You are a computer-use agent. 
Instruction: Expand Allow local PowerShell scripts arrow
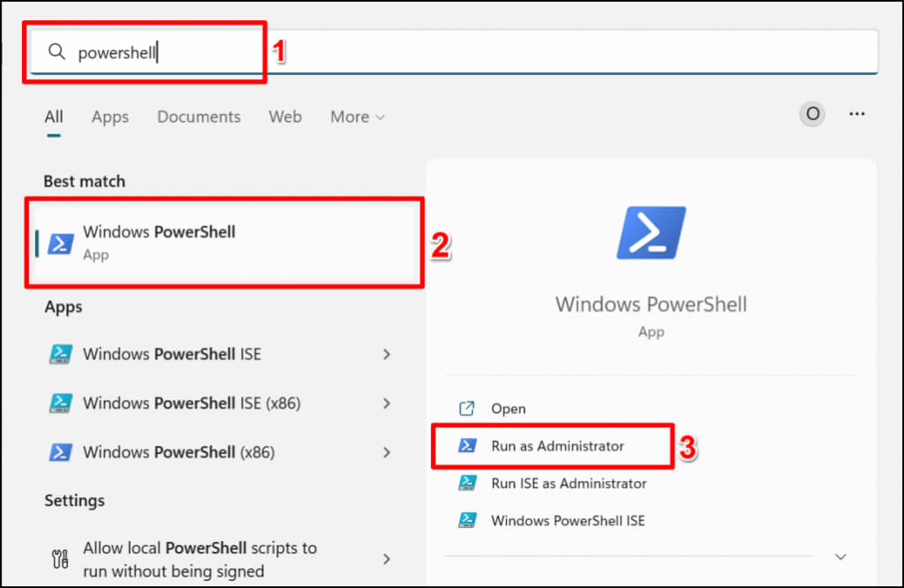click(x=387, y=559)
